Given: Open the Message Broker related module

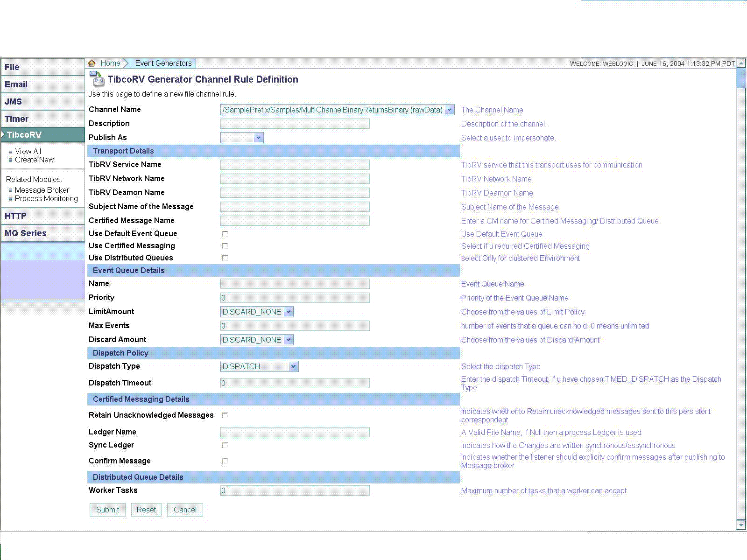Looking at the screenshot, I should (42, 190).
